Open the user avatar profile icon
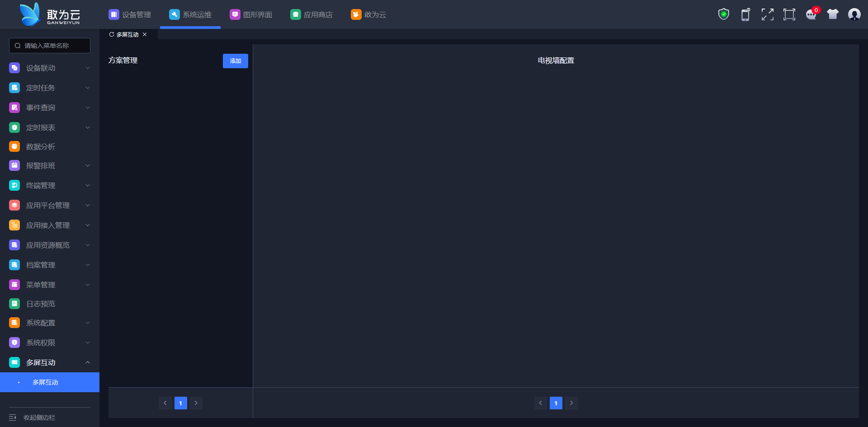The height and width of the screenshot is (427, 868). (x=854, y=14)
